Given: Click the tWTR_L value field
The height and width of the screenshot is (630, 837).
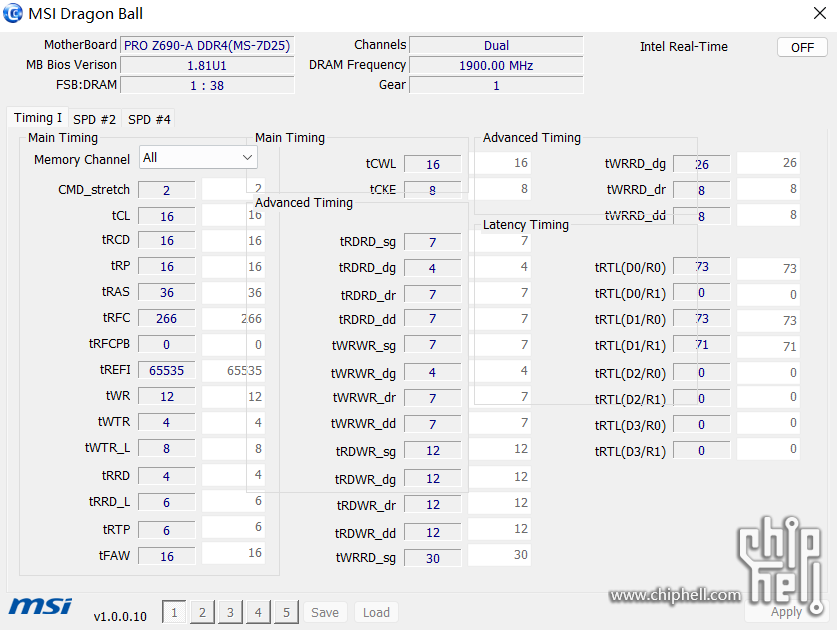Looking at the screenshot, I should pos(167,448).
